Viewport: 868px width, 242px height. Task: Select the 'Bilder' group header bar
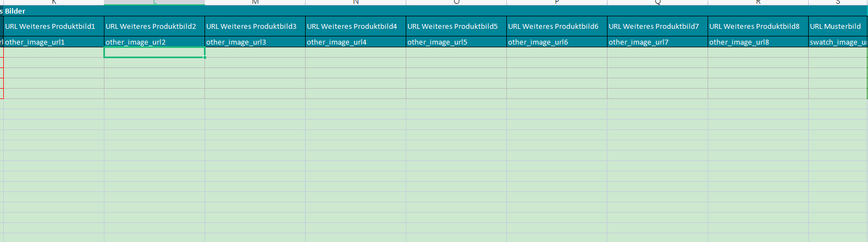[x=434, y=11]
